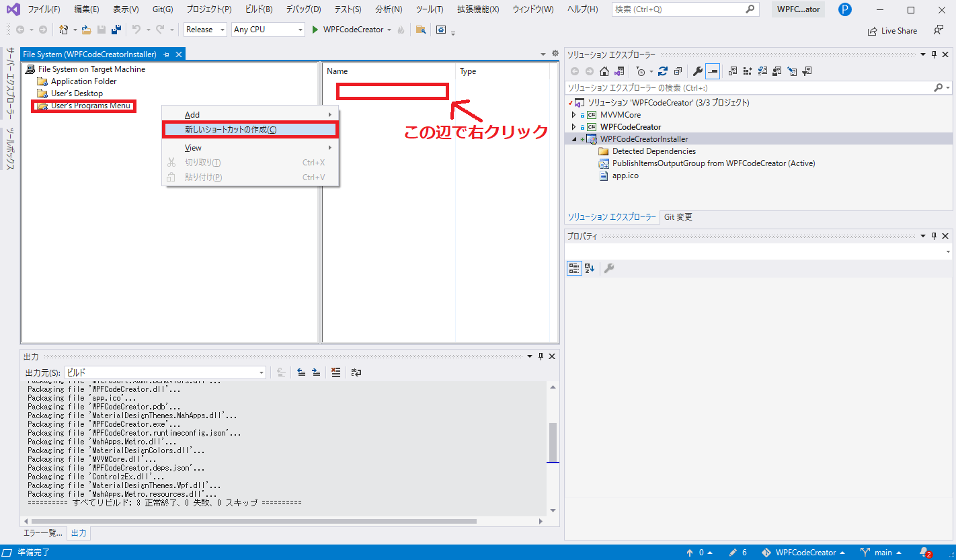
Task: Open the Output source dropdown showing ビルド
Action: 165,372
